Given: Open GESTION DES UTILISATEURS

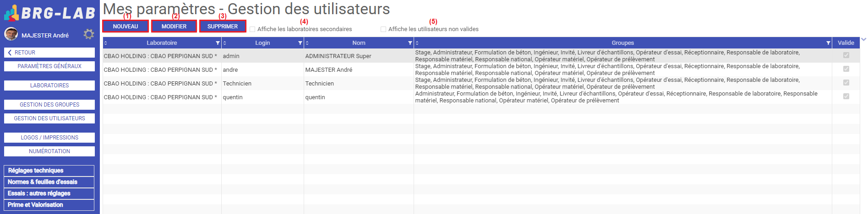Looking at the screenshot, I should (49, 118).
